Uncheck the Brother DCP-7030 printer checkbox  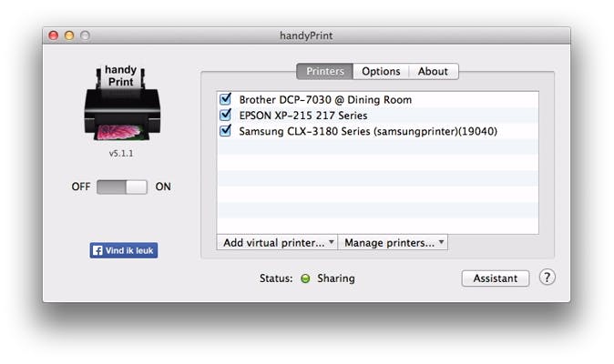click(226, 99)
